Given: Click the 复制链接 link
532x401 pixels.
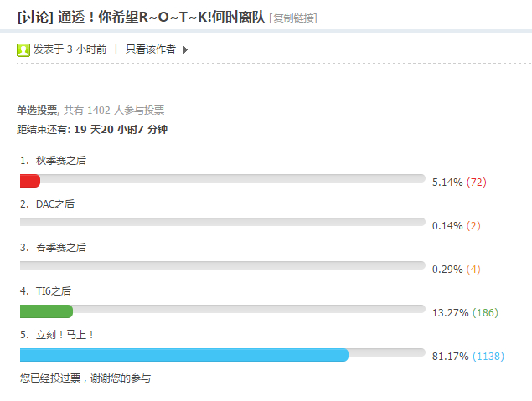Looking at the screenshot, I should tap(293, 18).
